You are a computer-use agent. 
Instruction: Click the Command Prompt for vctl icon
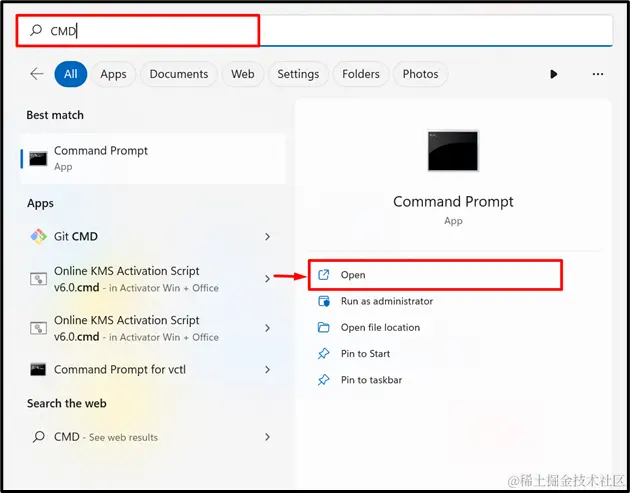pos(38,369)
